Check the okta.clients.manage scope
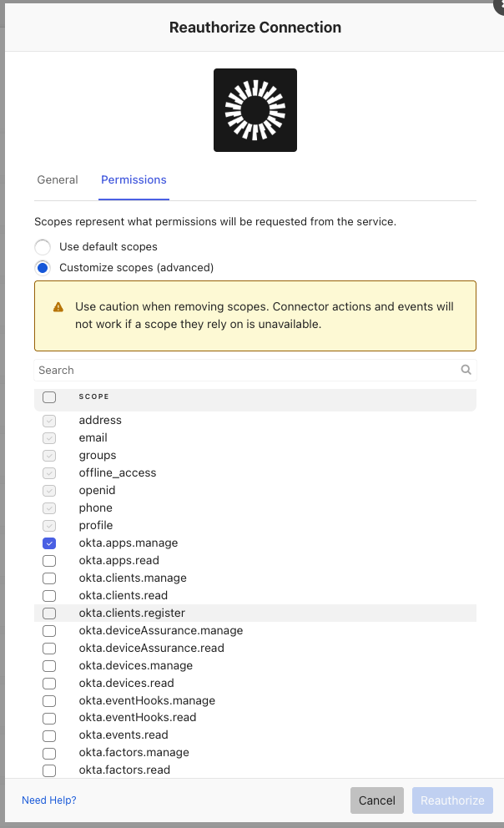 point(49,578)
